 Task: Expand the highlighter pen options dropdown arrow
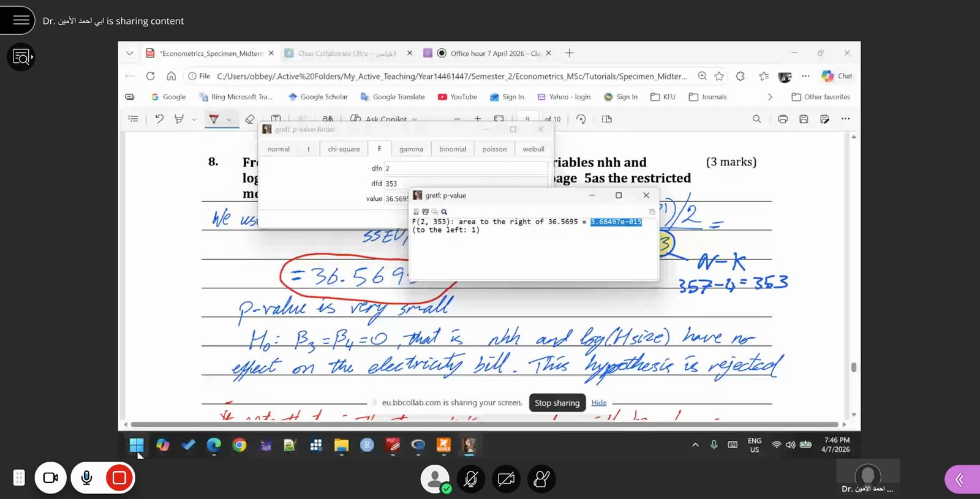coord(228,119)
